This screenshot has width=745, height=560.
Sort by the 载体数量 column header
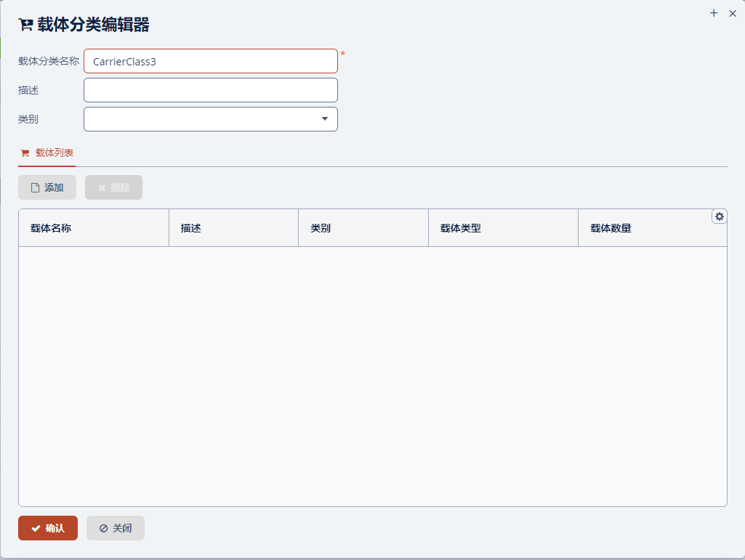(x=611, y=228)
